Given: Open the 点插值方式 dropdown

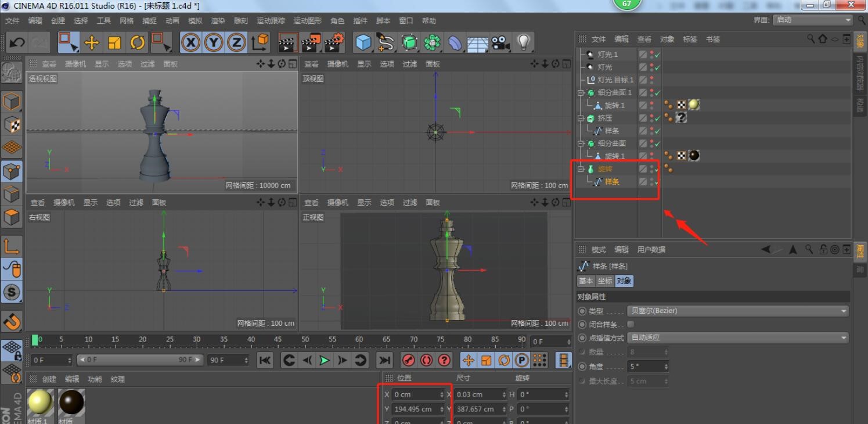Looking at the screenshot, I should click(x=738, y=337).
